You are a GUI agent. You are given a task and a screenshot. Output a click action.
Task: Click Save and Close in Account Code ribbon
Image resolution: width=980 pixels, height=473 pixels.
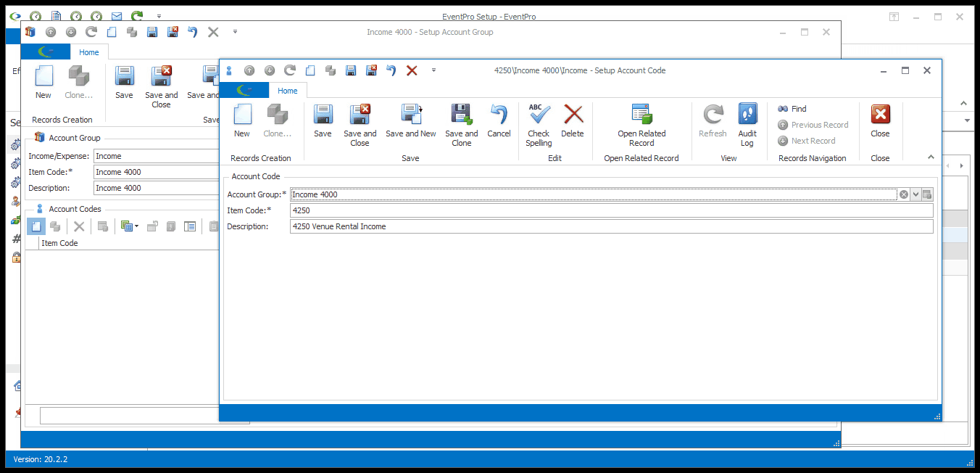[360, 126]
